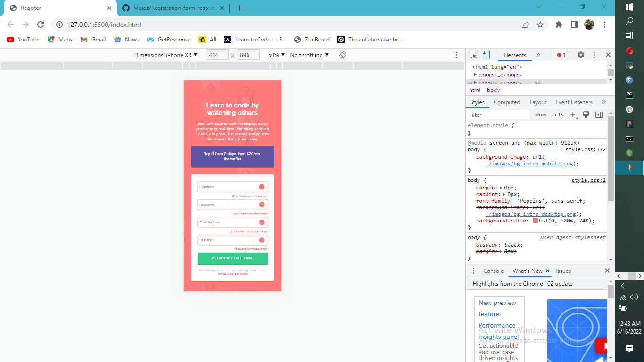Toggle the device toolbar in DevTools
This screenshot has height=362, width=644.
487,55
